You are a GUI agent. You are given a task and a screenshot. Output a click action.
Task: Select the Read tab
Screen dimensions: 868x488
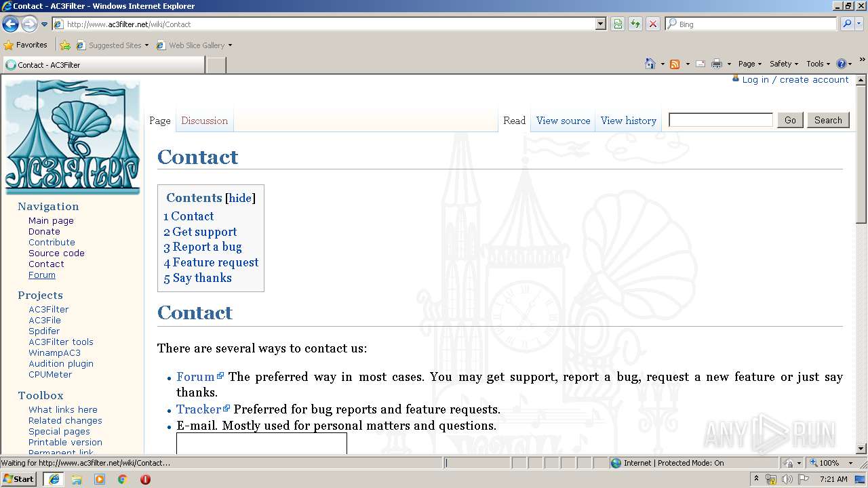(514, 121)
